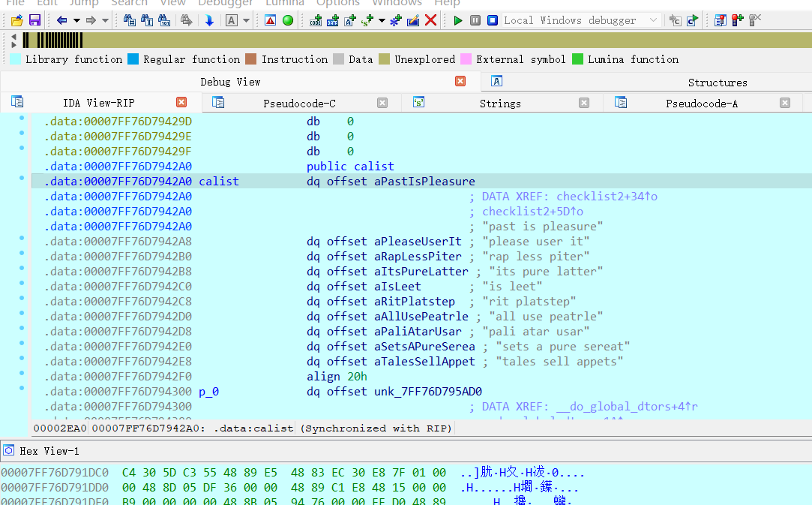The height and width of the screenshot is (505, 812).
Task: Click the text search binoculars icon
Action: pyautogui.click(x=147, y=20)
